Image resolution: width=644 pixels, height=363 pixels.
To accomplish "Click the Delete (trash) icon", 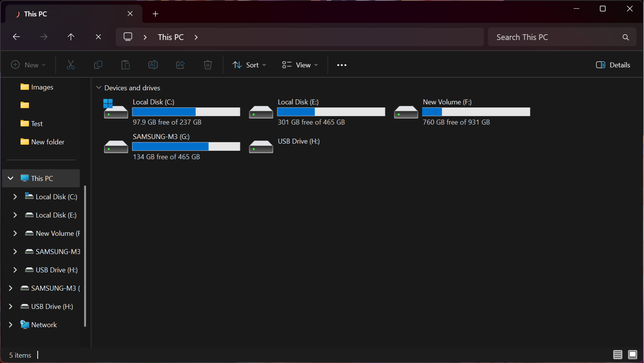I will (208, 65).
